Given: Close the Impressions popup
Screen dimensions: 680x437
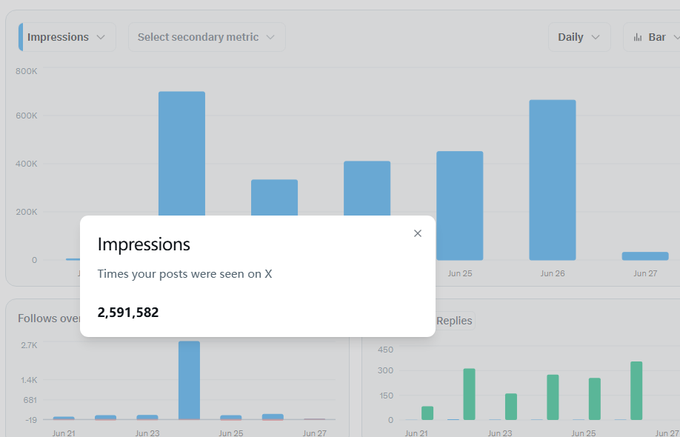Looking at the screenshot, I should pyautogui.click(x=417, y=234).
